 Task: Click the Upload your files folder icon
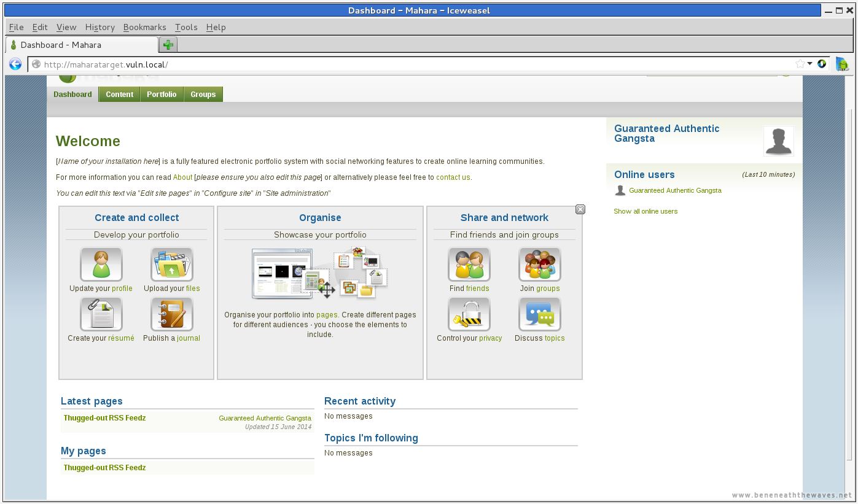pyautogui.click(x=172, y=264)
